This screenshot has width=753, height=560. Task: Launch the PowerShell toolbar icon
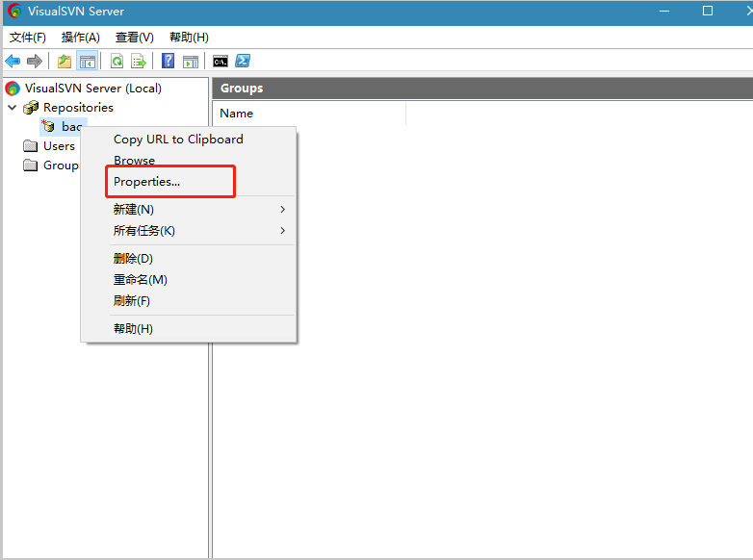click(243, 61)
